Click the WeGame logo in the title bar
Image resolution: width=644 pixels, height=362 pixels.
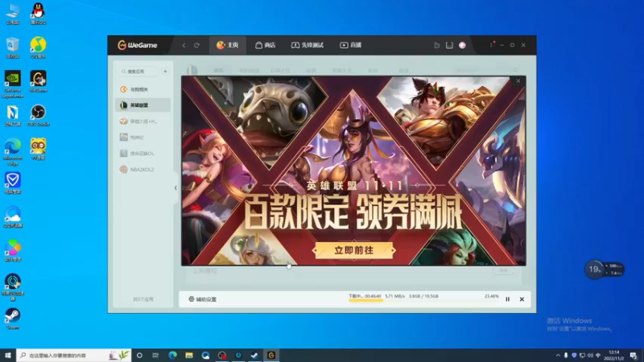click(137, 45)
